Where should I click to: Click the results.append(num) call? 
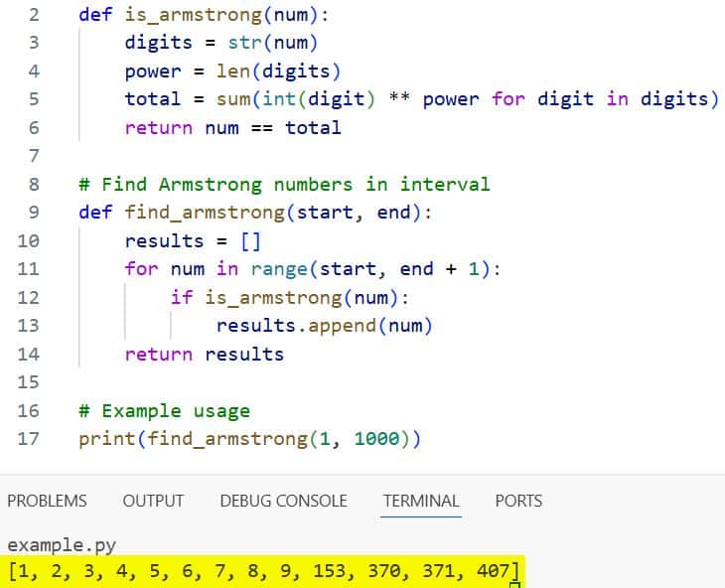[324, 326]
